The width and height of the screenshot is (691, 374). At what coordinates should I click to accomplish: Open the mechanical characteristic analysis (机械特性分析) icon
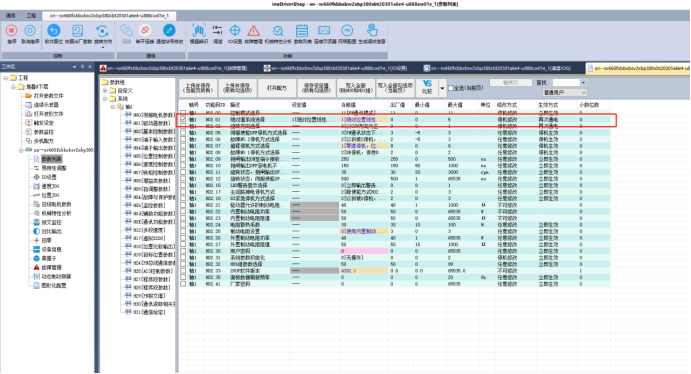pyautogui.click(x=278, y=30)
